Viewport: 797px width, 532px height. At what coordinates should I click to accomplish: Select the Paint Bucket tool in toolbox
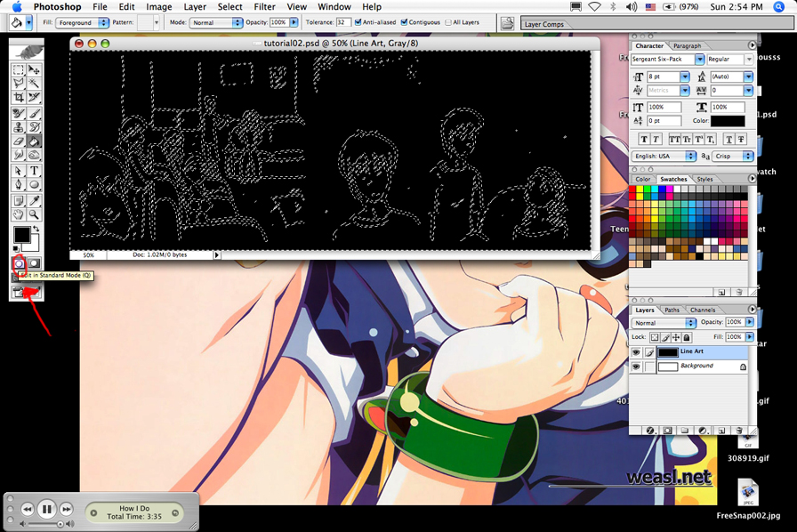pos(34,141)
